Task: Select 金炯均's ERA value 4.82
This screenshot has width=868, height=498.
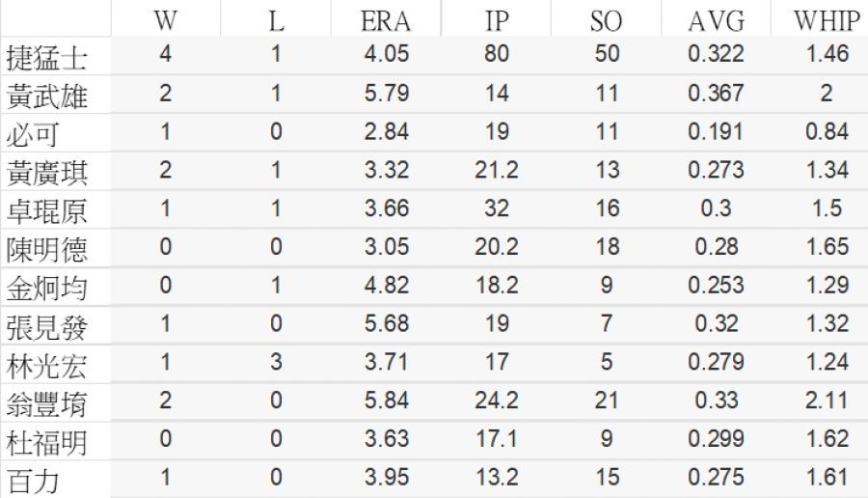Action: click(x=386, y=285)
